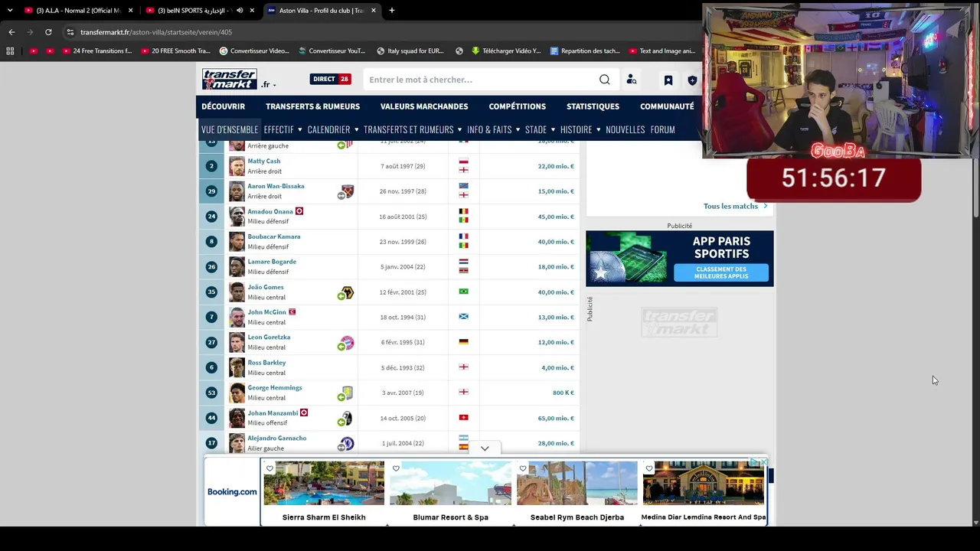Go to the FORUM tab
Viewport: 980px width, 551px height.
click(663, 129)
